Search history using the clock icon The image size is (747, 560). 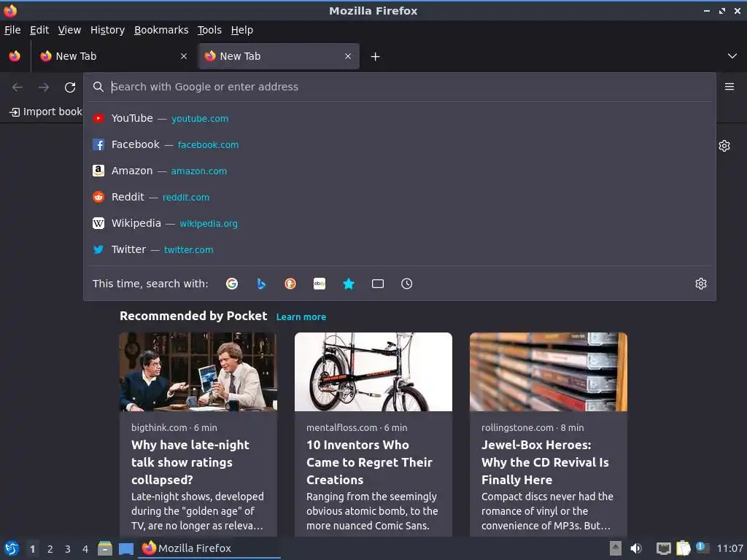point(407,284)
